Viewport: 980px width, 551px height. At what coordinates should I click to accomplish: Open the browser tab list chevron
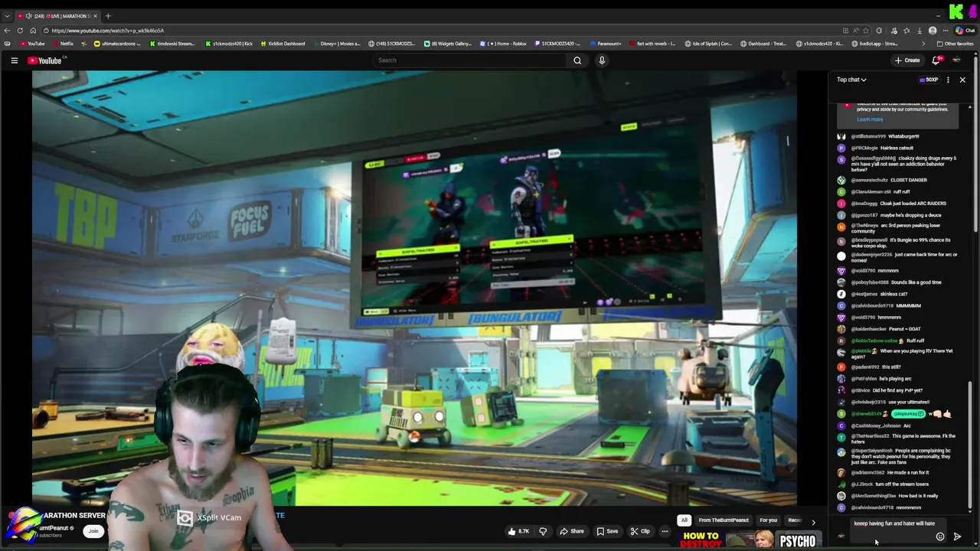click(7, 16)
